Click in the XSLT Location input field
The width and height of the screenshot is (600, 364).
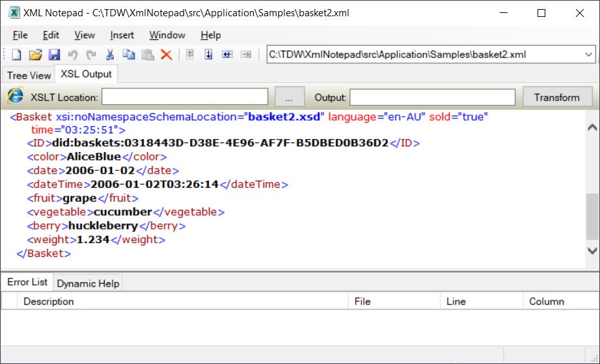pos(185,97)
